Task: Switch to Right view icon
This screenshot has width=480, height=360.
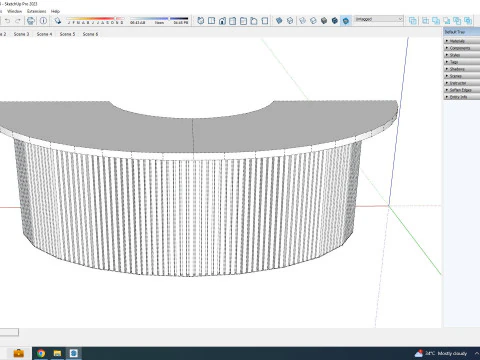Action: click(x=233, y=21)
